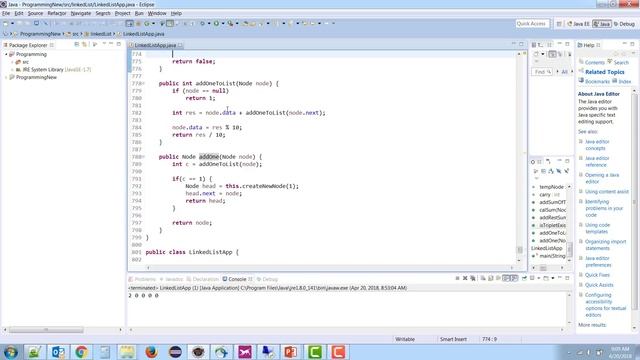The height and width of the screenshot is (360, 640).
Task: Click the console Terminate stop icon
Action: (457, 278)
